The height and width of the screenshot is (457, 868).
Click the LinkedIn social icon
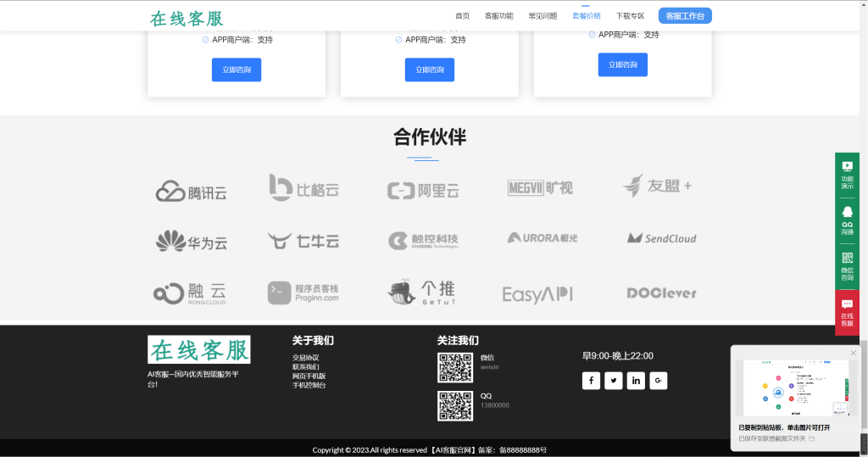tap(636, 381)
